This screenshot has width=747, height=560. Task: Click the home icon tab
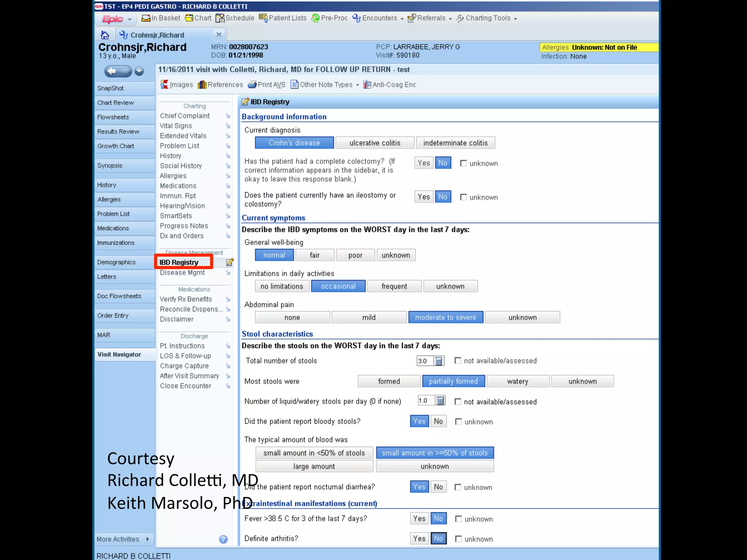(x=105, y=35)
